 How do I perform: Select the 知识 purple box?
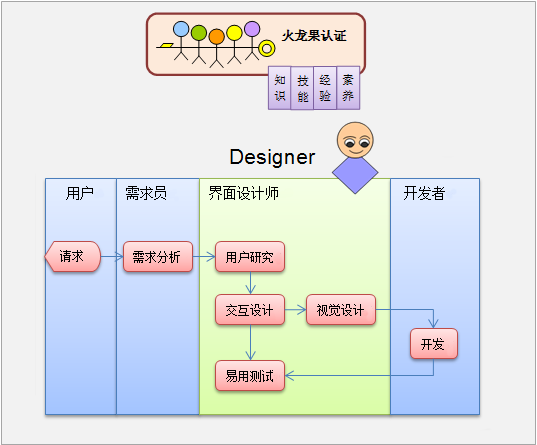[x=279, y=88]
